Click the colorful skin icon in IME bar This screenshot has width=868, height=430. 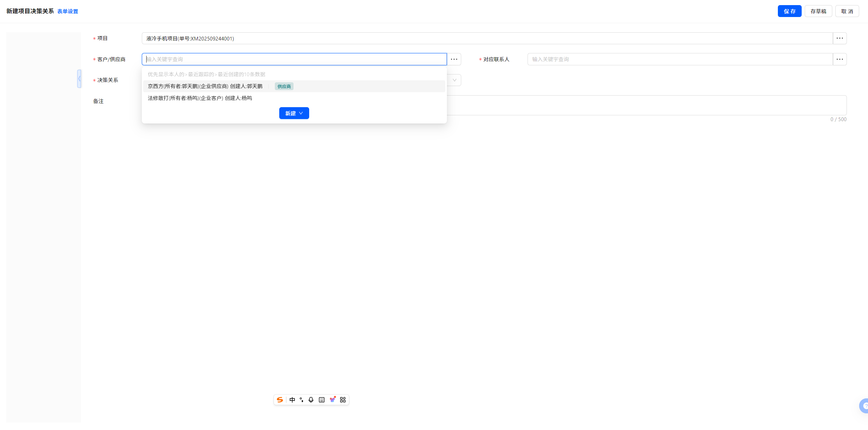333,399
